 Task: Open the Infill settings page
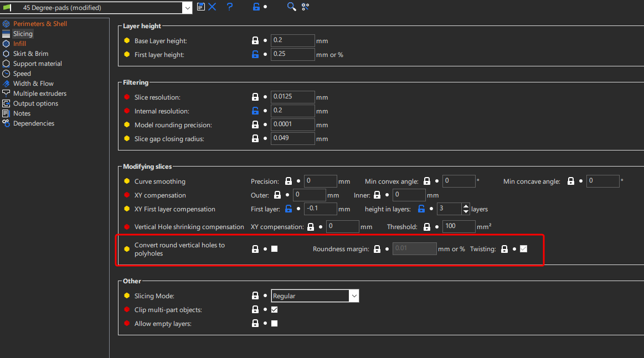(19, 44)
